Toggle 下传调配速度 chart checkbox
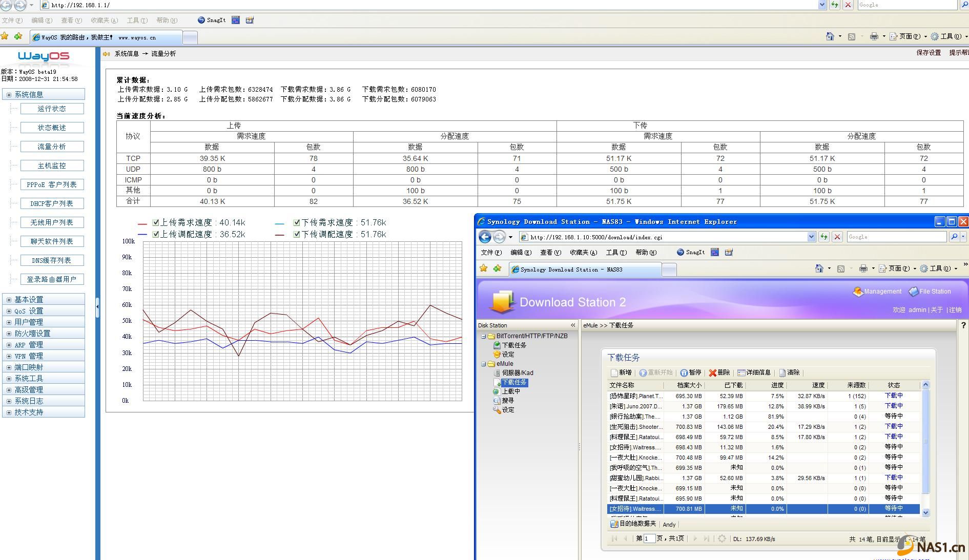 (x=296, y=234)
